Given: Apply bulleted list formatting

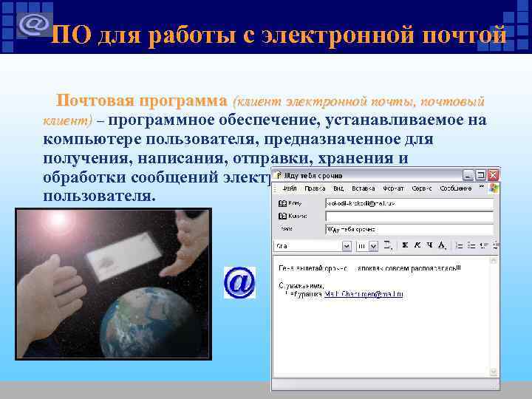Looking at the screenshot, I should click(471, 245).
